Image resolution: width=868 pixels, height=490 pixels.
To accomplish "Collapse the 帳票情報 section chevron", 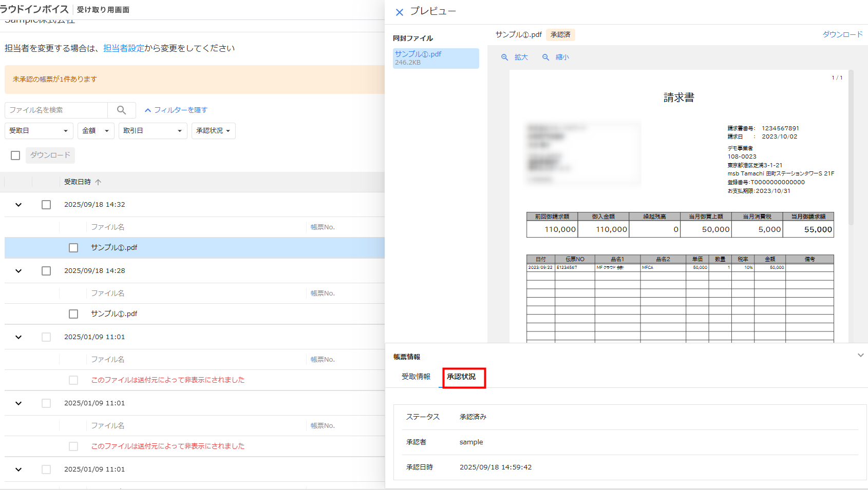I will (860, 355).
